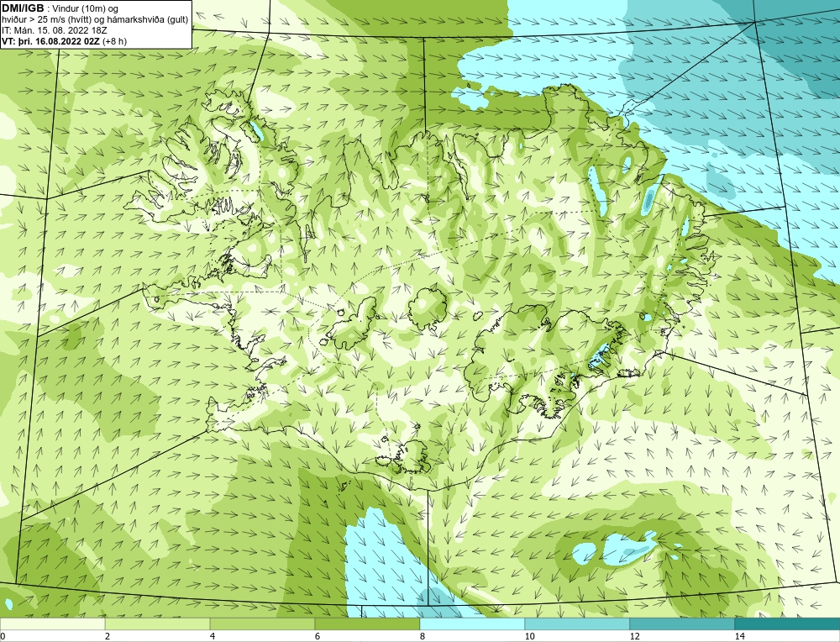The image size is (840, 642).
Task: Click the 4–6 m/s green legend swatch
Action: (x=262, y=624)
